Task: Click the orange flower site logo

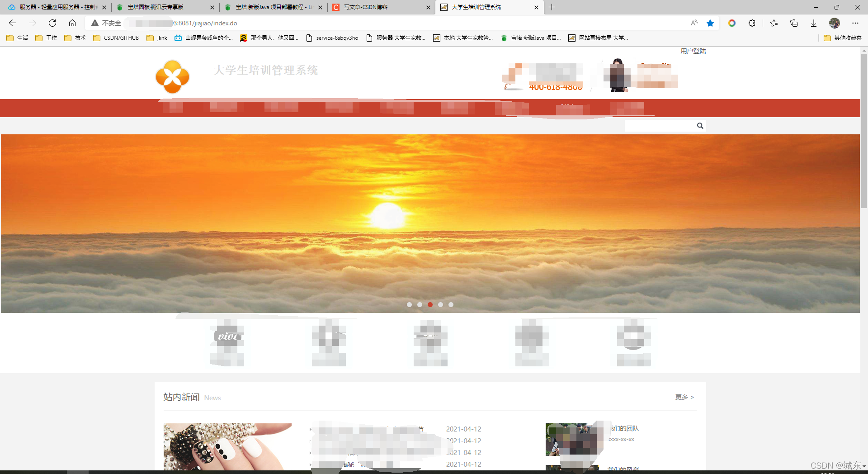Action: (x=172, y=77)
